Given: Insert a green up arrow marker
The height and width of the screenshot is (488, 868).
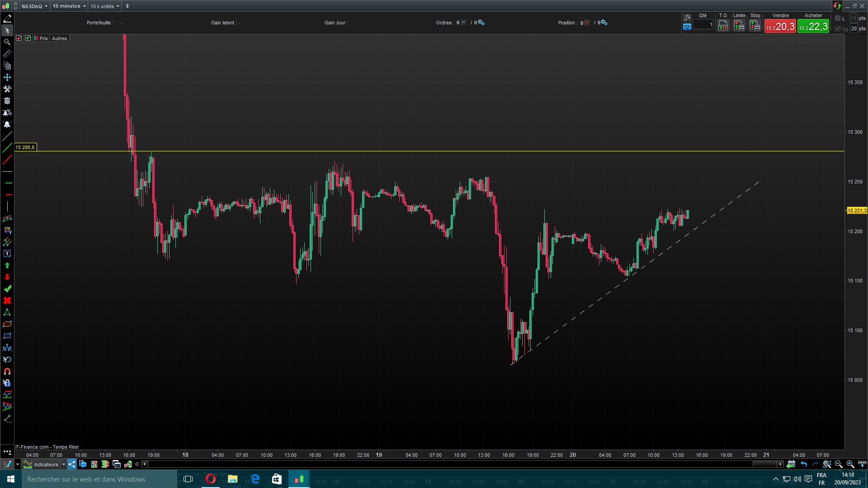Looking at the screenshot, I should pyautogui.click(x=7, y=265).
